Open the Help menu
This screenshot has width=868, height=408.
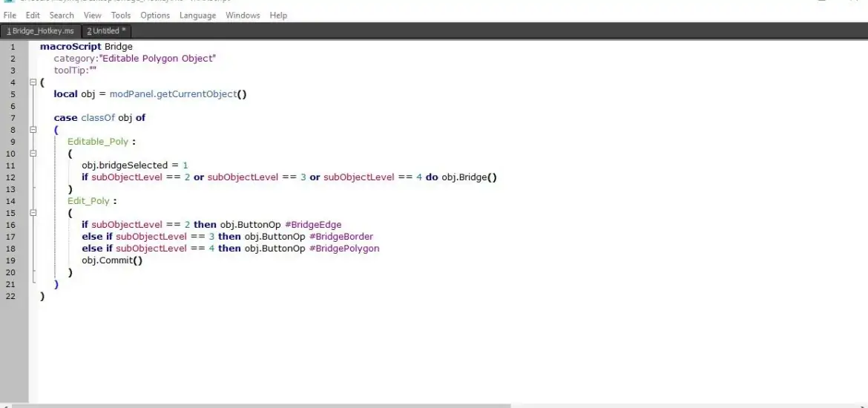click(278, 15)
